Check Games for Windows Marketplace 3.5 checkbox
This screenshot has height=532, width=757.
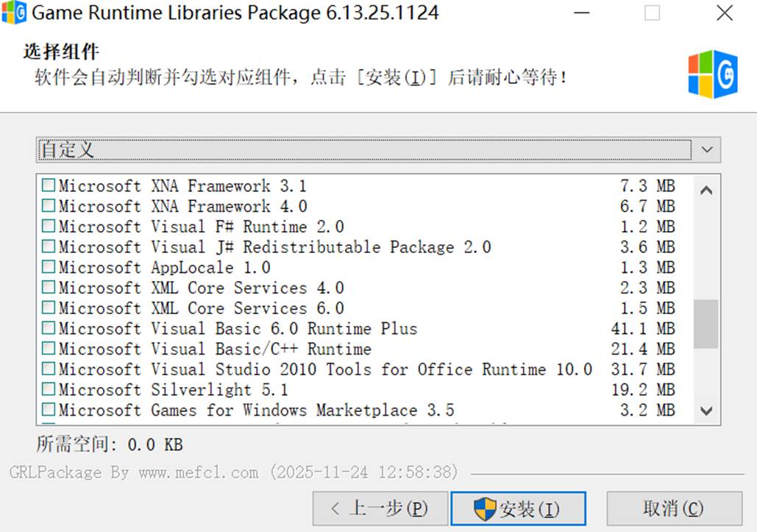point(49,409)
